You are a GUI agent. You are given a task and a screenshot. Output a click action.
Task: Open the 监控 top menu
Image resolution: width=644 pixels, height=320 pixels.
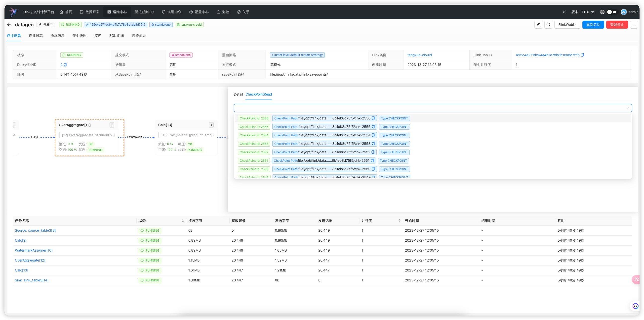pos(223,12)
